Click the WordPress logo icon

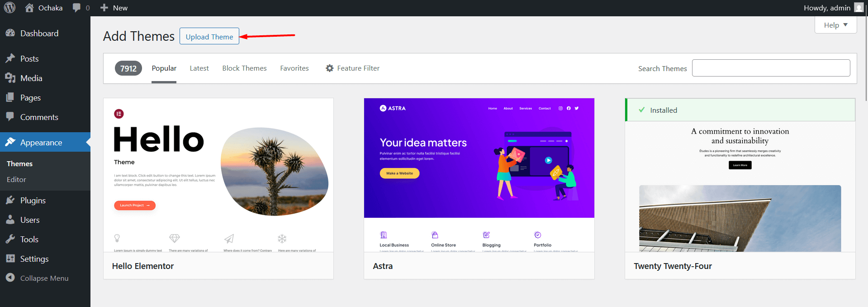coord(9,8)
